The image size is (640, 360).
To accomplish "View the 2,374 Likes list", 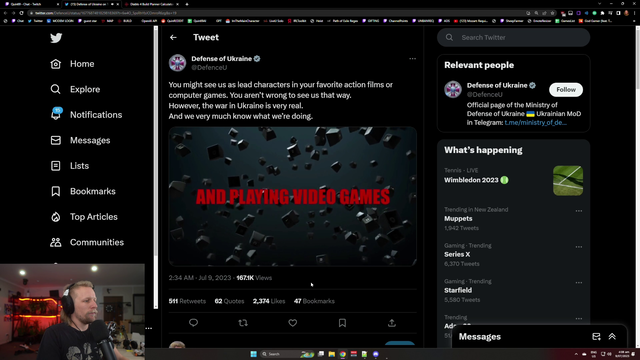I will coord(269,301).
